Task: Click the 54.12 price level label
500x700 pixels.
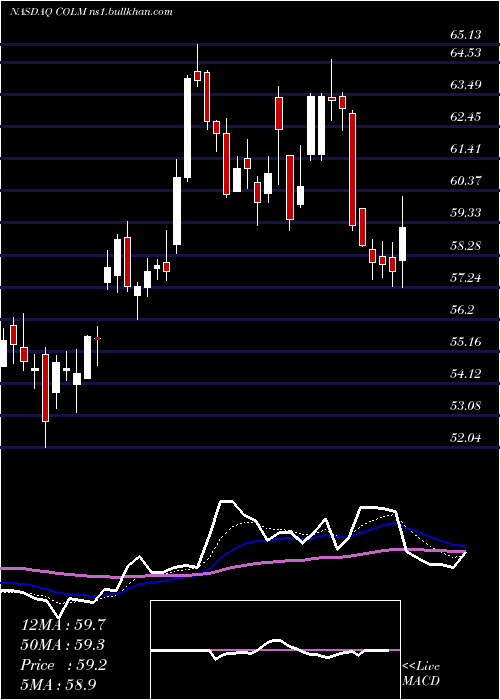Action: pos(465,374)
